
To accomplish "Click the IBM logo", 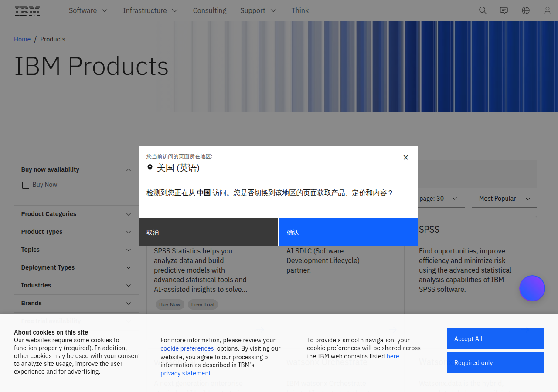I will point(27,10).
